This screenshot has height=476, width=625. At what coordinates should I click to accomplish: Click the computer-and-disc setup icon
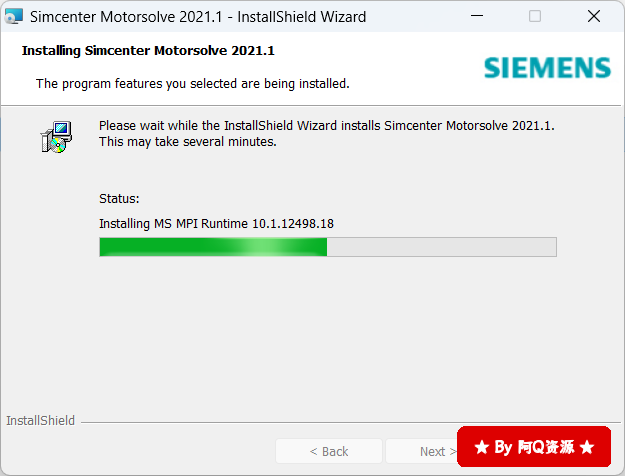[x=56, y=137]
